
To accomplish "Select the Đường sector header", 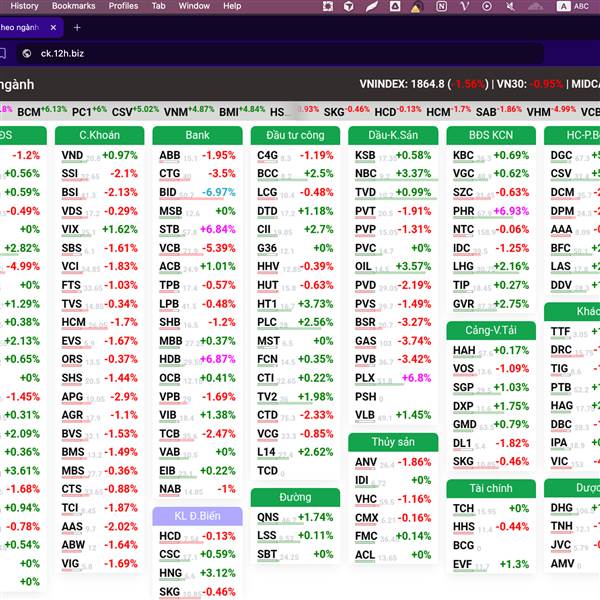I will click(295, 497).
